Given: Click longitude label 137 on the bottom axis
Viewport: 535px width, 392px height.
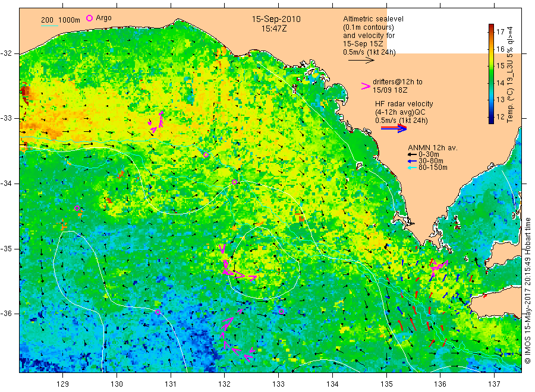Looking at the screenshot, I should [494, 384].
